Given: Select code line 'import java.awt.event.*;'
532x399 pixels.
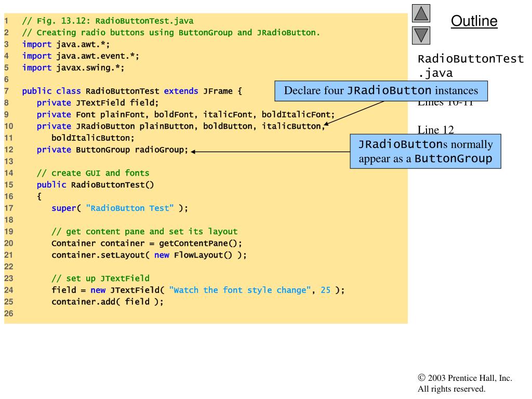Looking at the screenshot, I should (x=81, y=56).
